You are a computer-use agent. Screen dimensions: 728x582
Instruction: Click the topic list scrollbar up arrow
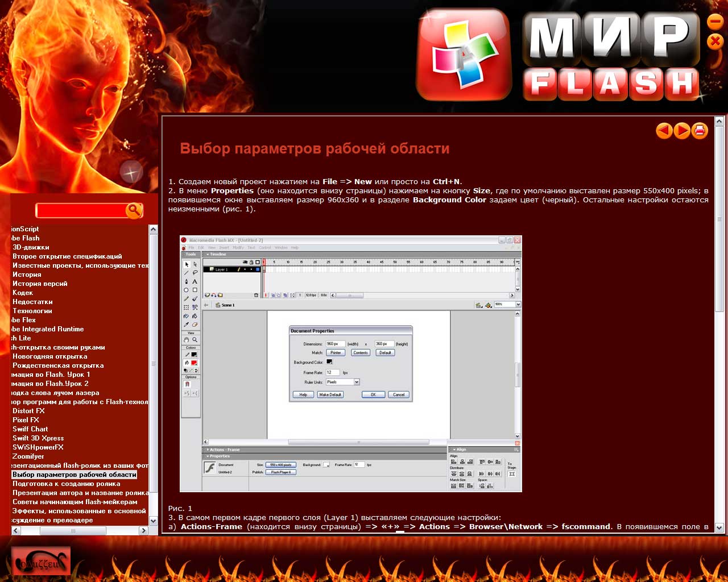[153, 230]
